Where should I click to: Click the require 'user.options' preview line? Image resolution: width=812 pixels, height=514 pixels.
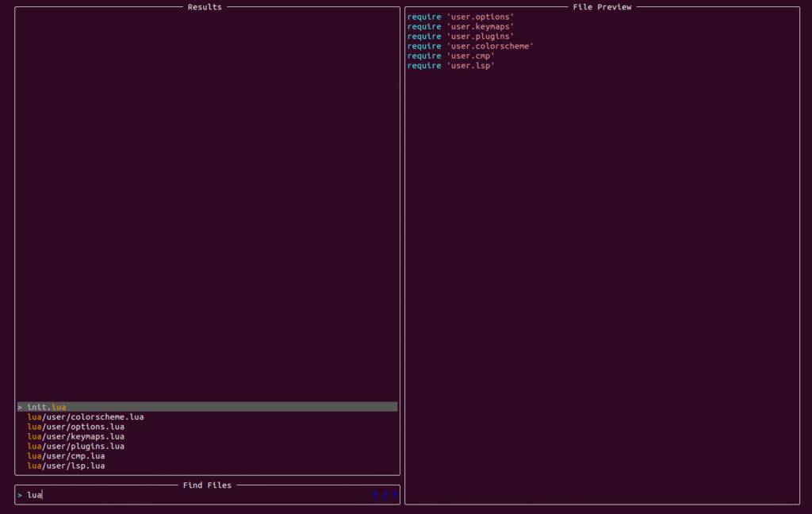point(461,17)
